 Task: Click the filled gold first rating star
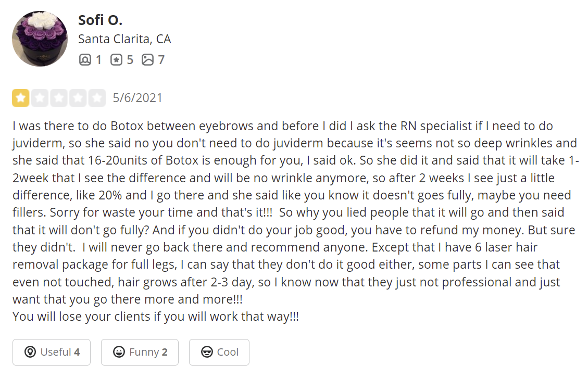tap(21, 98)
